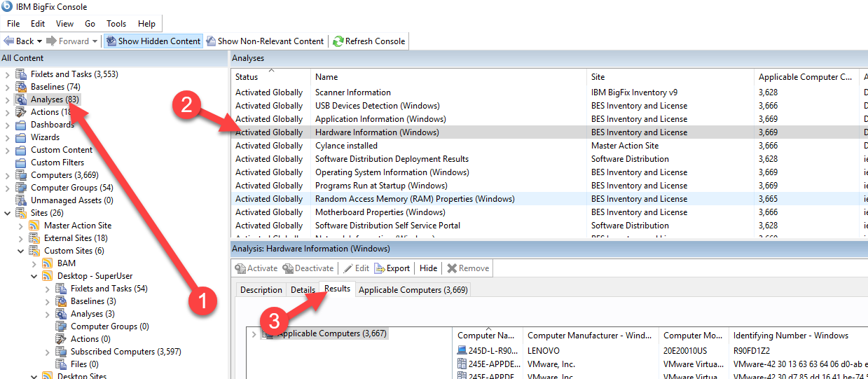Image resolution: width=868 pixels, height=379 pixels.
Task: Click the Files (0) icon
Action: coord(61,364)
